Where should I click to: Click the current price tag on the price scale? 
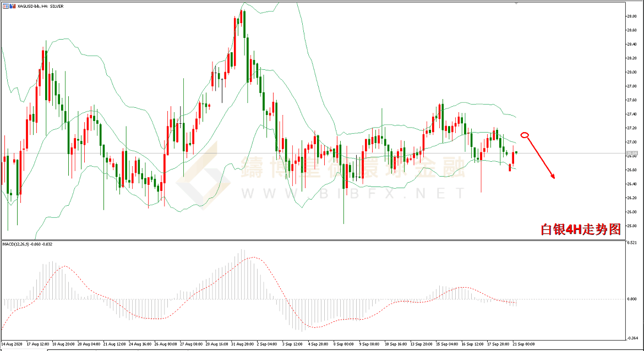[x=634, y=153]
